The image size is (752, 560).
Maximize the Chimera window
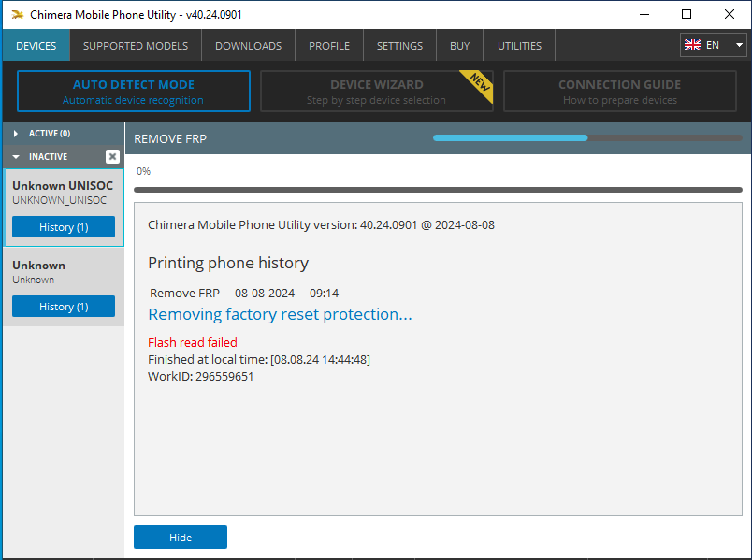[x=687, y=14]
